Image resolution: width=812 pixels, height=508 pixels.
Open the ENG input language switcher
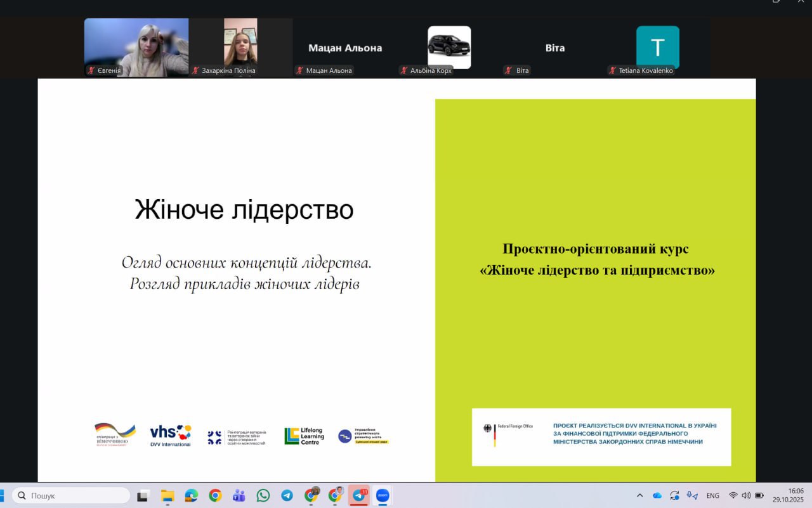tap(712, 495)
